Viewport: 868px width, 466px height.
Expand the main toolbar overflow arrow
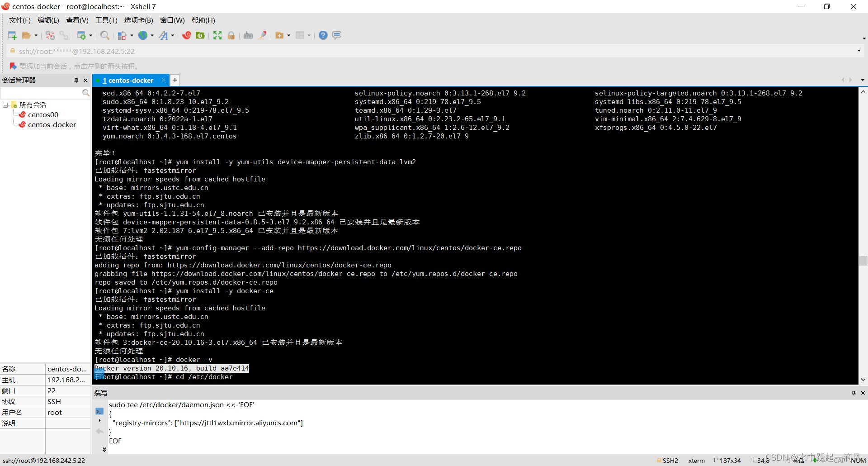(x=864, y=38)
